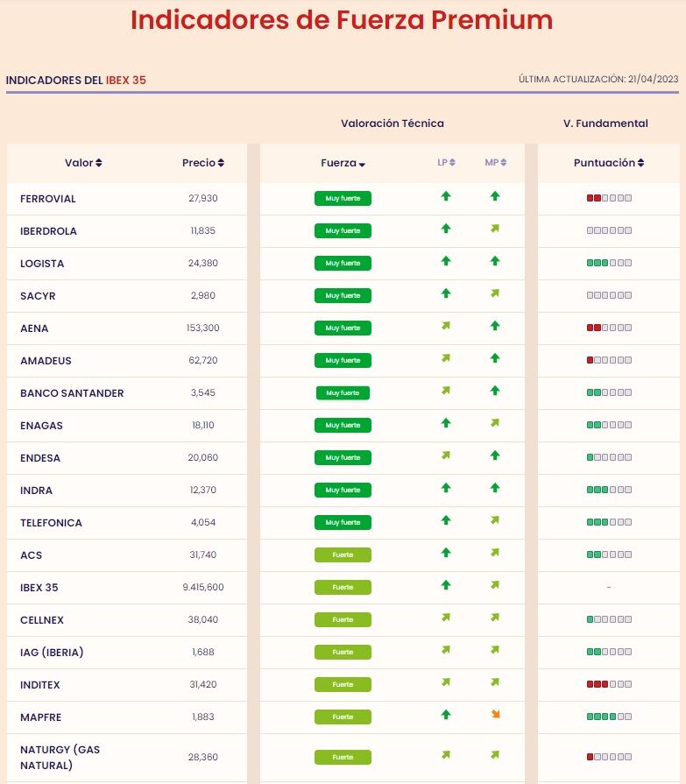Click the AMADEUS LP diagonal arrow
Viewport: 686px width, 784px height.
446,358
